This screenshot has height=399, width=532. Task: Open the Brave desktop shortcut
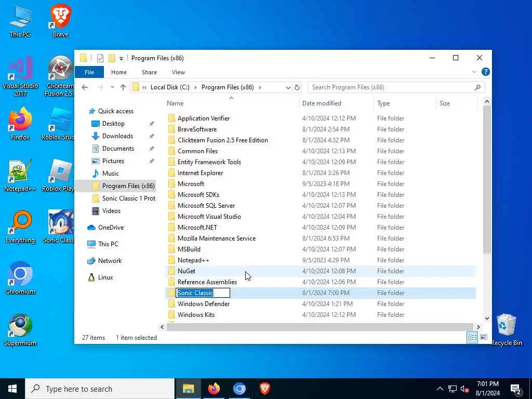point(60,21)
